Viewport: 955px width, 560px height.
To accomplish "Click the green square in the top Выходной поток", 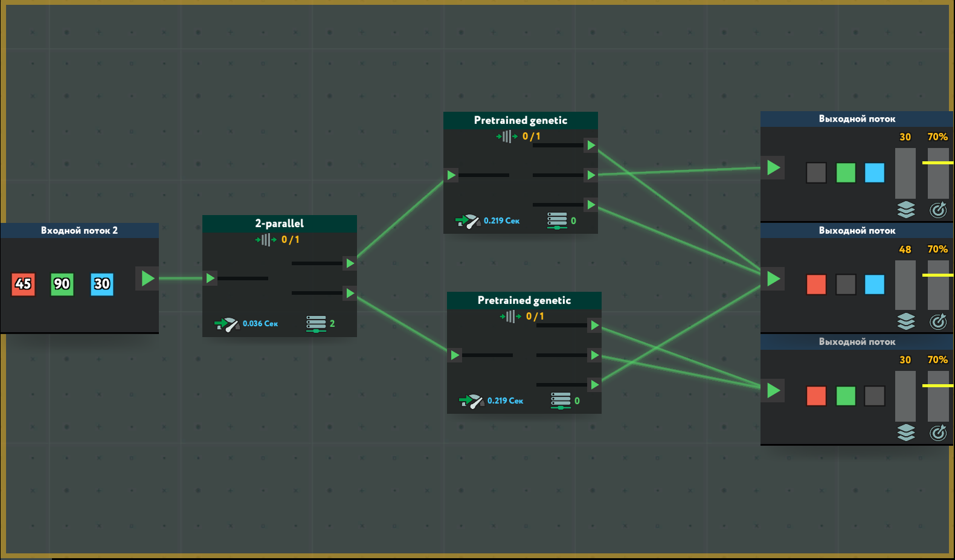I will coord(846,173).
